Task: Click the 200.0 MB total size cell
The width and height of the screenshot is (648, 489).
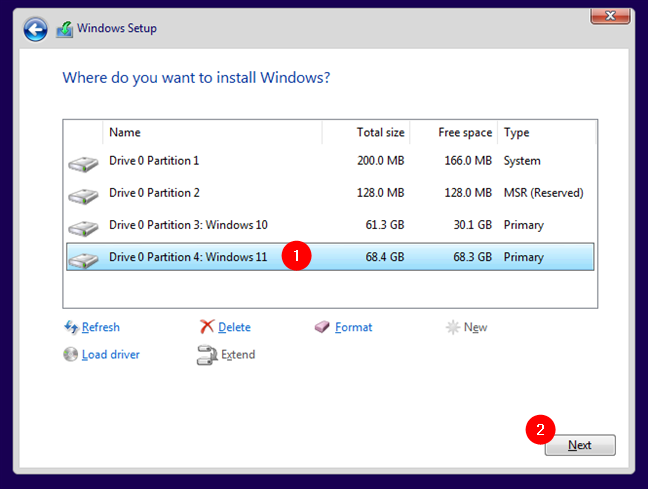Action: point(381,160)
